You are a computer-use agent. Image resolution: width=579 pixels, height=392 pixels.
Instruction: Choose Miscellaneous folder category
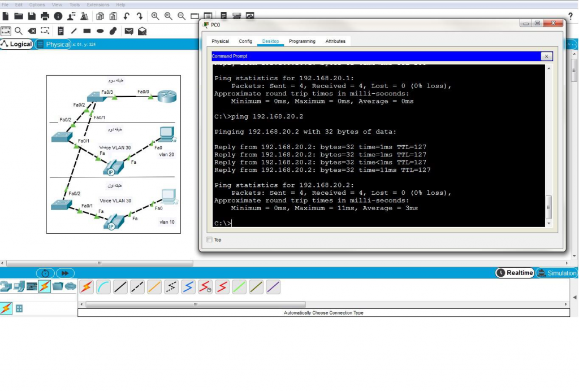[x=58, y=286]
